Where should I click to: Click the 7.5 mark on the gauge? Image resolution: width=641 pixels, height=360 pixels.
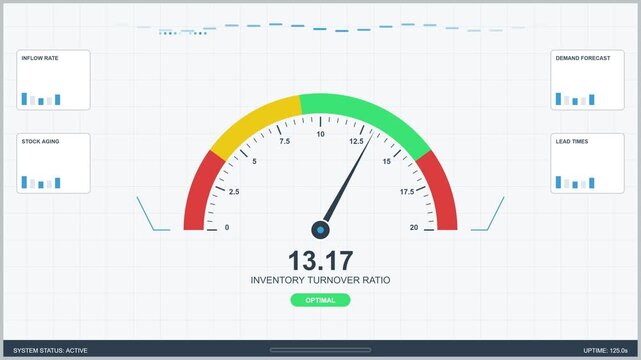[x=285, y=141]
